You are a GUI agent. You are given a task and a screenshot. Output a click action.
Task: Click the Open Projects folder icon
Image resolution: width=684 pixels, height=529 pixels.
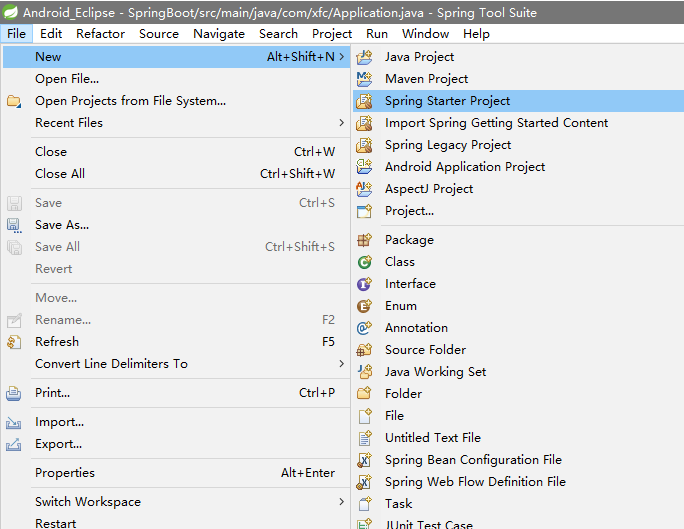[x=14, y=101]
